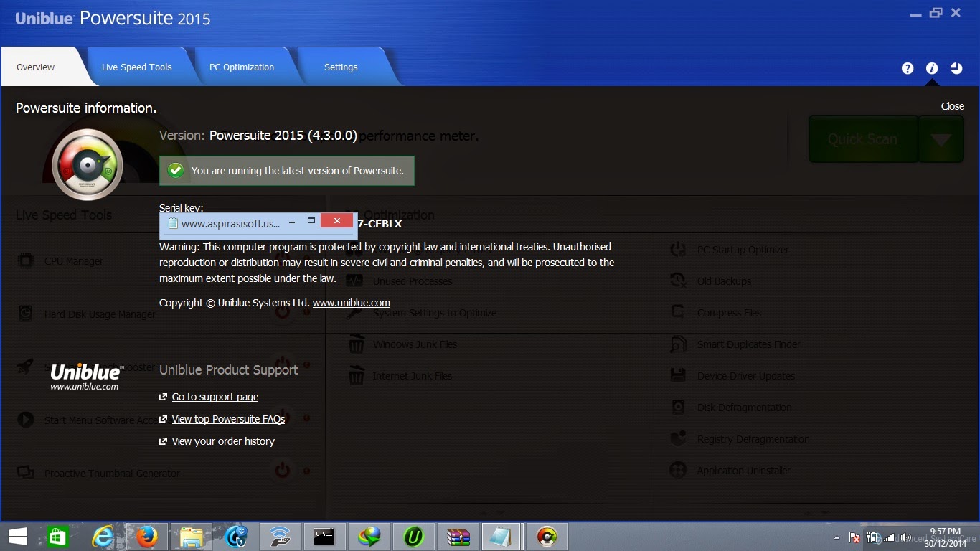Click the Powersuite 2015 (4.3.0.0) version text

pyautogui.click(x=283, y=135)
